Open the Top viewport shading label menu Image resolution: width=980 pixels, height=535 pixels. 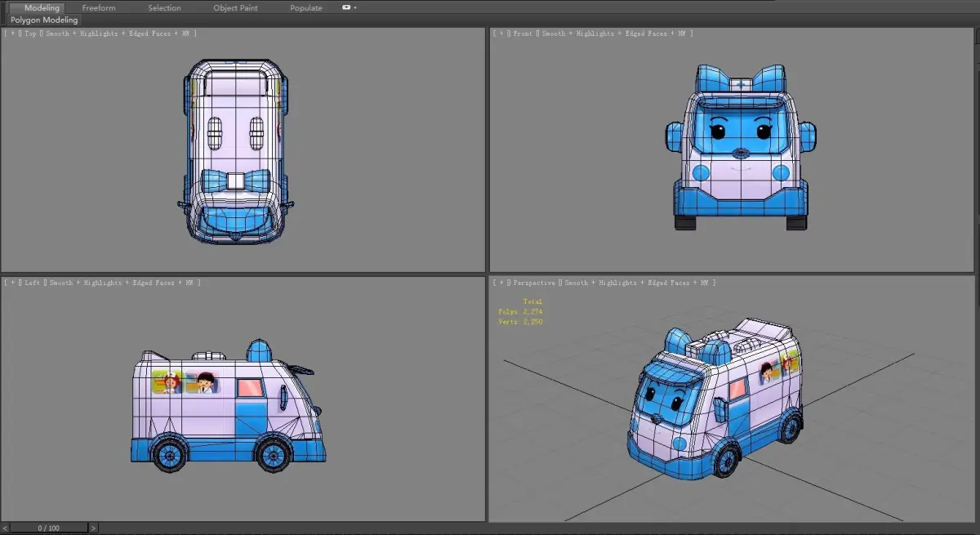(x=121, y=33)
